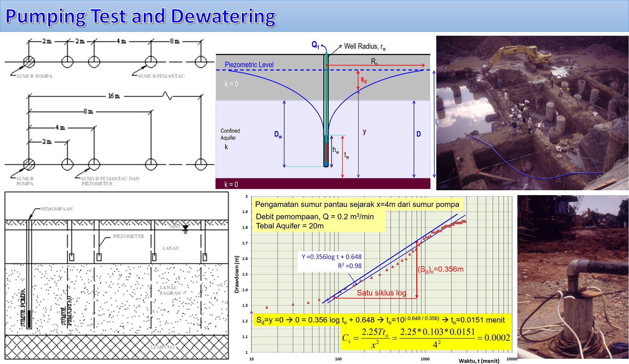Screen dimensions: 629x364
Task: Click the 'Confined Aquifer' text in diagram
Action: tap(230, 134)
